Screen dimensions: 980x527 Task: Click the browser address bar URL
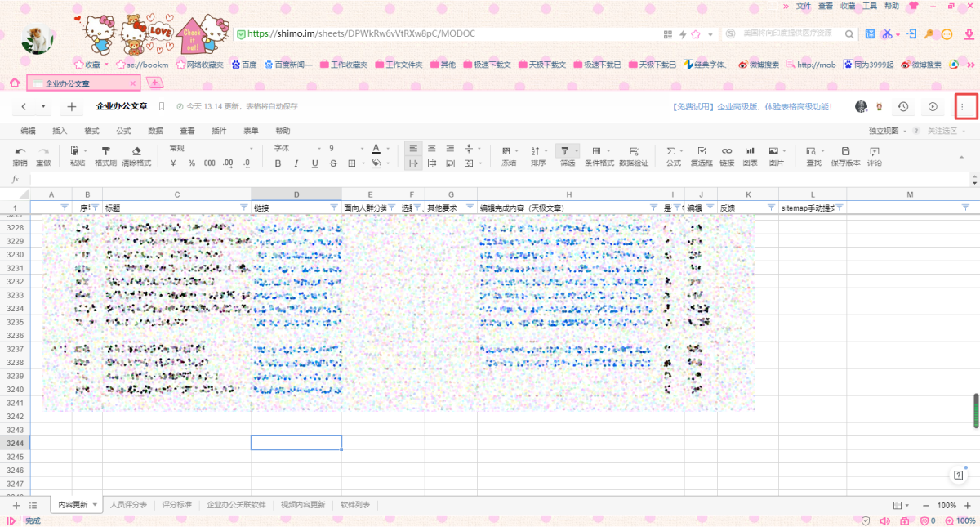[361, 34]
